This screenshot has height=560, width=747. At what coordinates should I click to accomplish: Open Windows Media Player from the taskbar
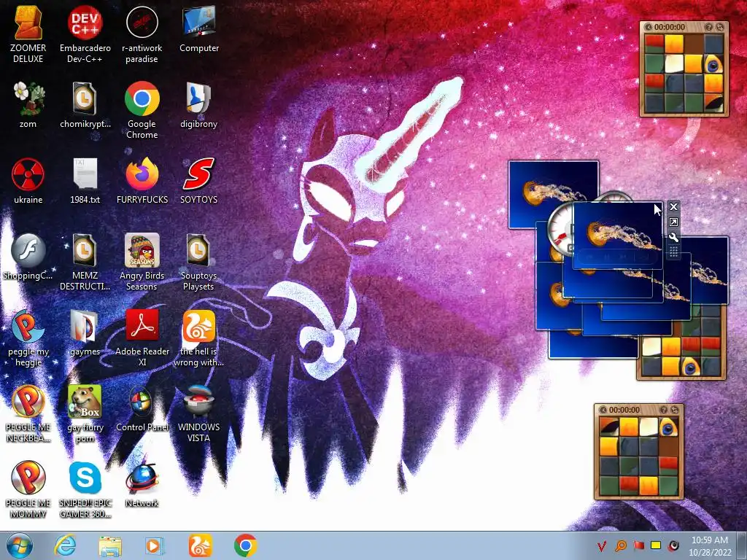(x=155, y=545)
